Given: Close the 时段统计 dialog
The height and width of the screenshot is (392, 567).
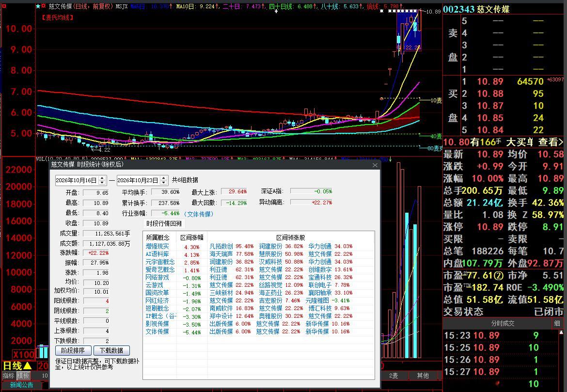Looking at the screenshot, I should tap(375, 165).
